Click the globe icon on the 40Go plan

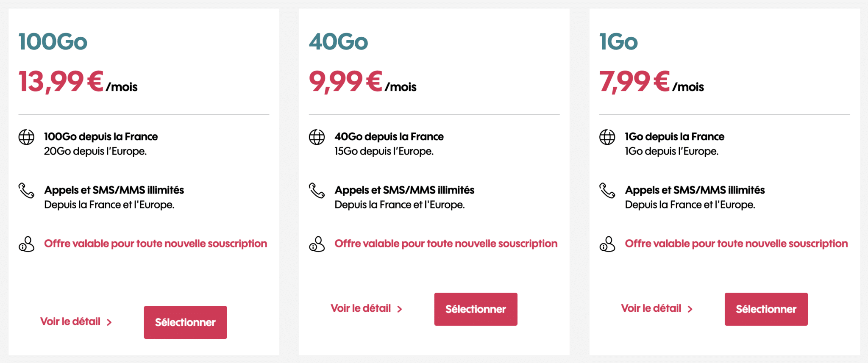(317, 137)
